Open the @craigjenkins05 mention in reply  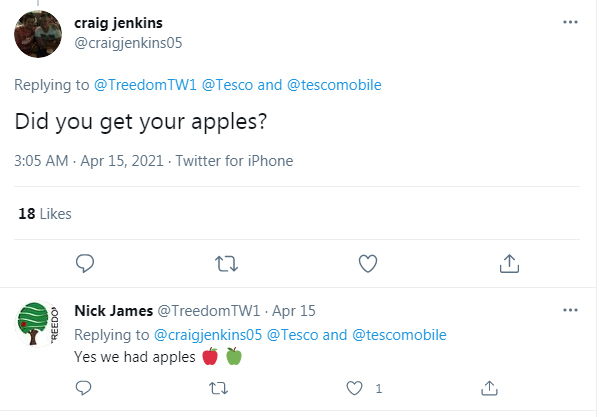click(206, 334)
